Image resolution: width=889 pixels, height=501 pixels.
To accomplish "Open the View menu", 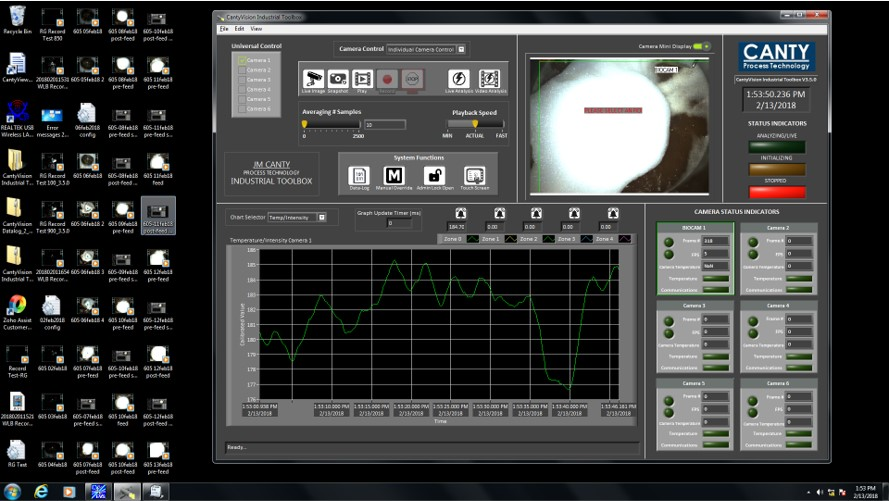I will 256,28.
